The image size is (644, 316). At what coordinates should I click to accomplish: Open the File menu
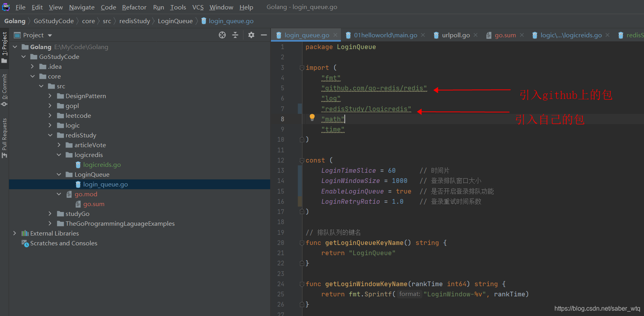(20, 7)
